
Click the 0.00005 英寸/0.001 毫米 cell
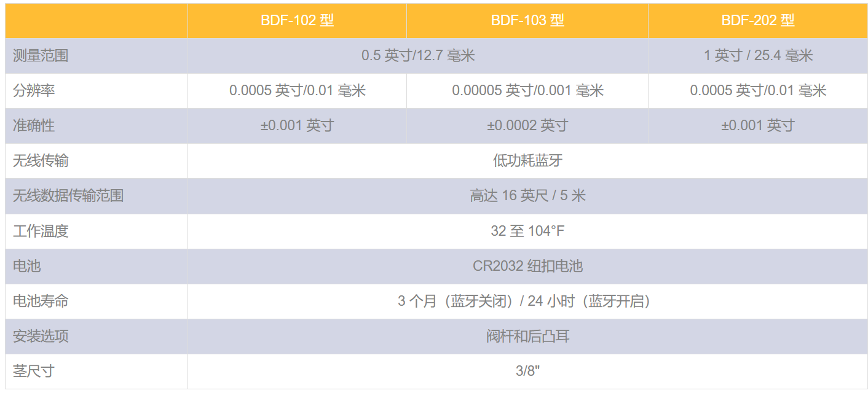[x=527, y=91]
